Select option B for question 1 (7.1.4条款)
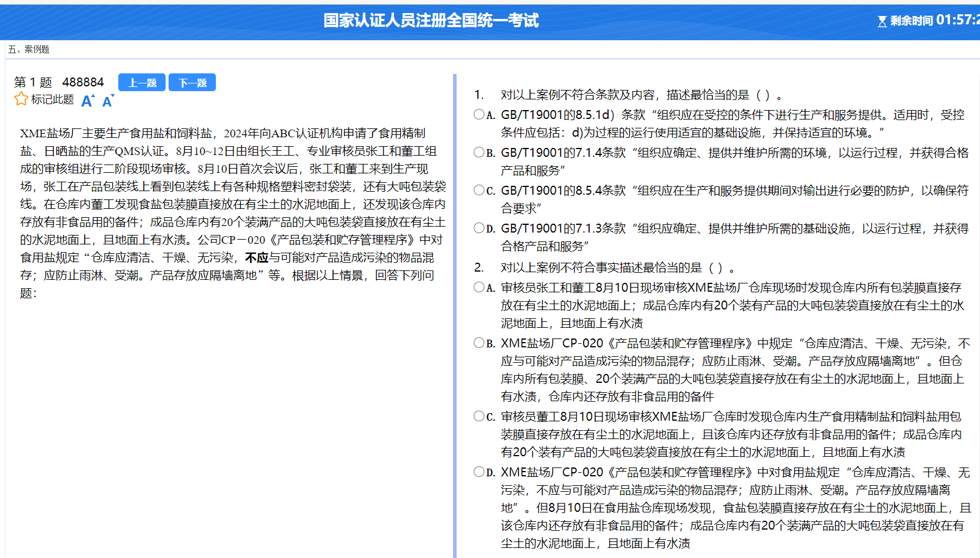The width and height of the screenshot is (980, 558). [x=479, y=152]
